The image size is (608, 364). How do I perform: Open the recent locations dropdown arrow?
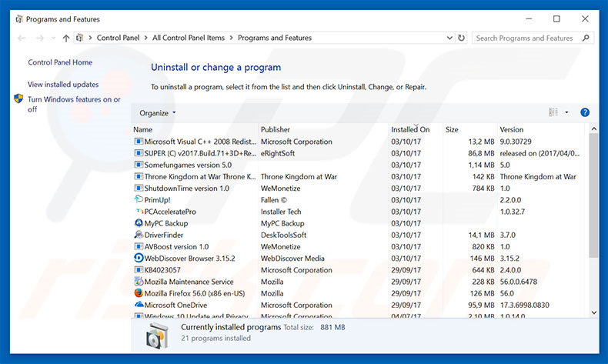(54, 38)
